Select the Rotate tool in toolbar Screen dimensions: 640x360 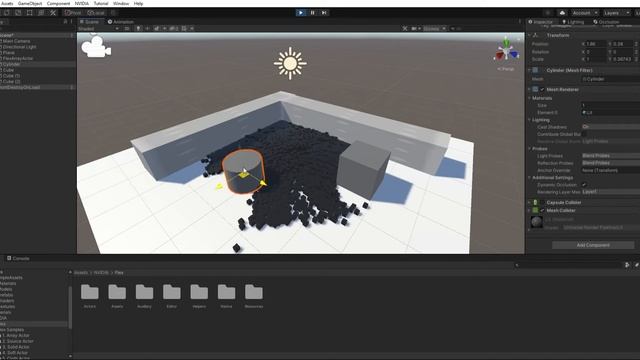[x=7, y=13]
